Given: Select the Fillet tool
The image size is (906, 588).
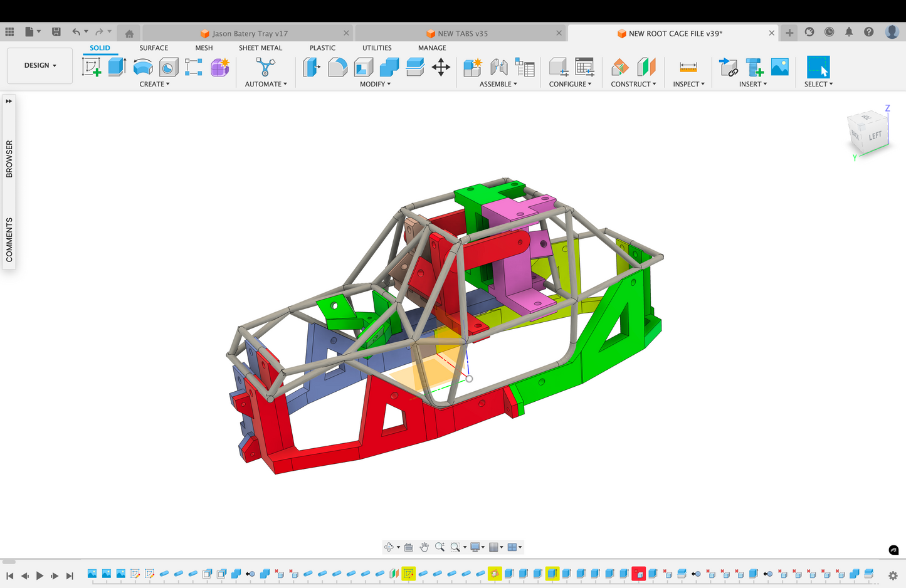Looking at the screenshot, I should pos(337,66).
